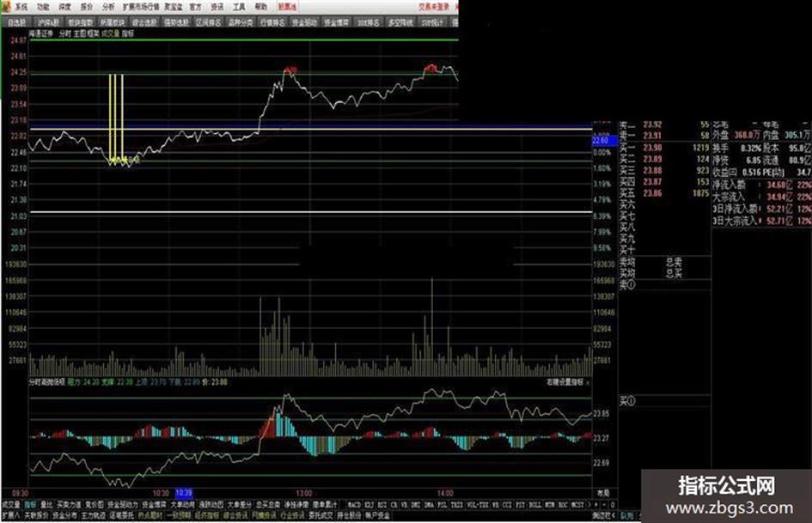Switch to the 总买总卖 bottom tab
812x523 pixels.
(x=268, y=505)
